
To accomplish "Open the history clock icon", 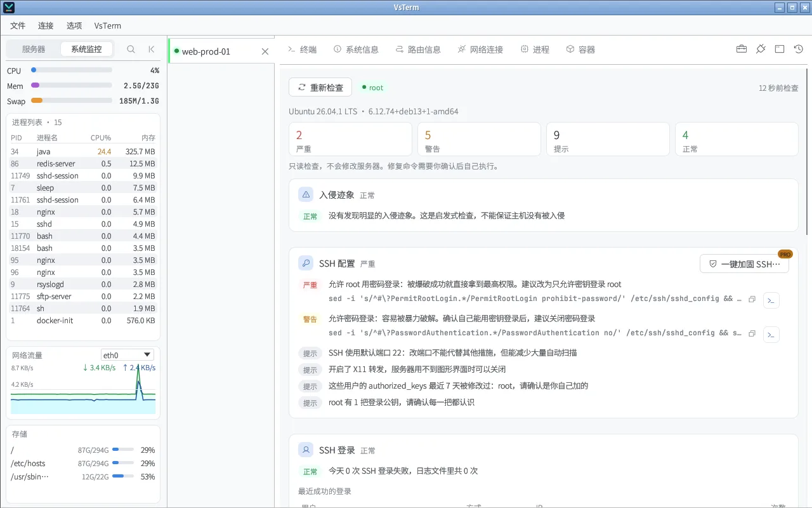I will tap(799, 49).
